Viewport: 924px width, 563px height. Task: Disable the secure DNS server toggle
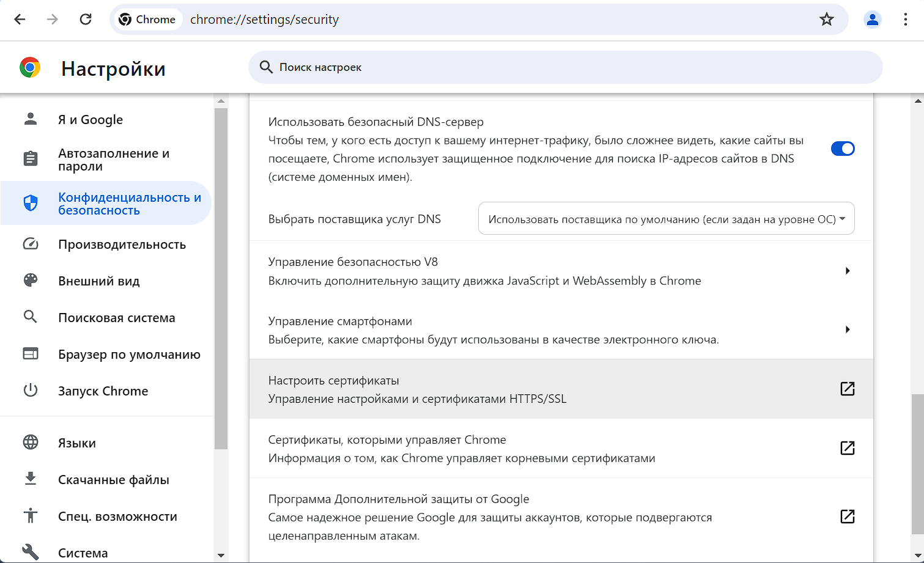pyautogui.click(x=842, y=149)
